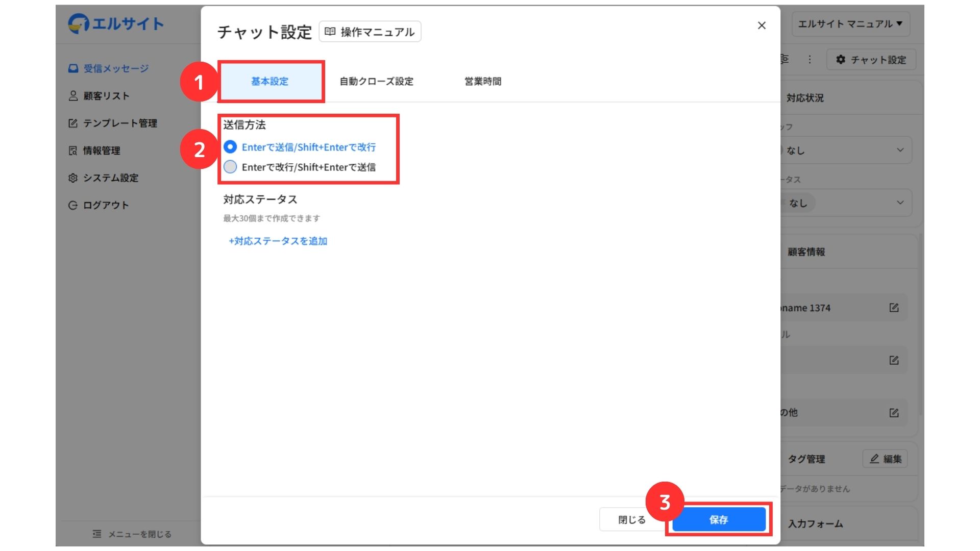Click edit icon next to name 1374
This screenshot has width=980, height=551.
click(894, 308)
